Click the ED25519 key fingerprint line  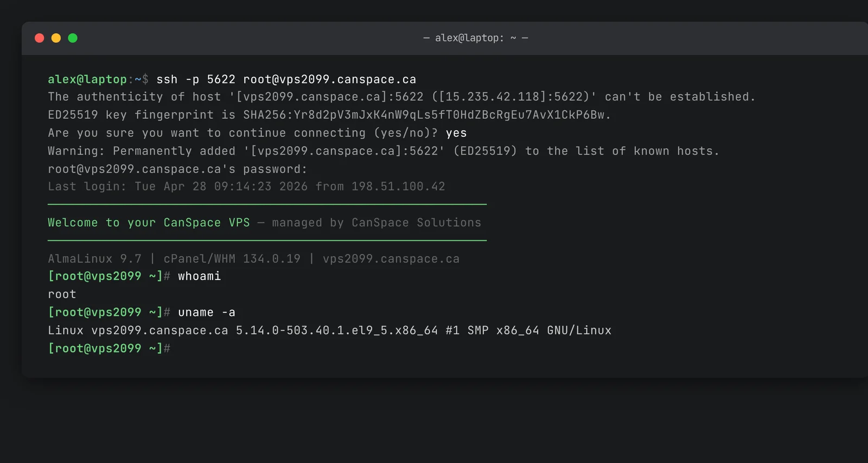pyautogui.click(x=329, y=115)
